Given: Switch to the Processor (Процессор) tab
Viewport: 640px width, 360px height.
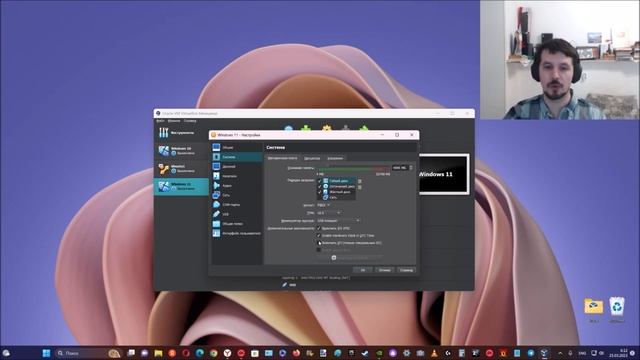Looking at the screenshot, I should click(312, 158).
